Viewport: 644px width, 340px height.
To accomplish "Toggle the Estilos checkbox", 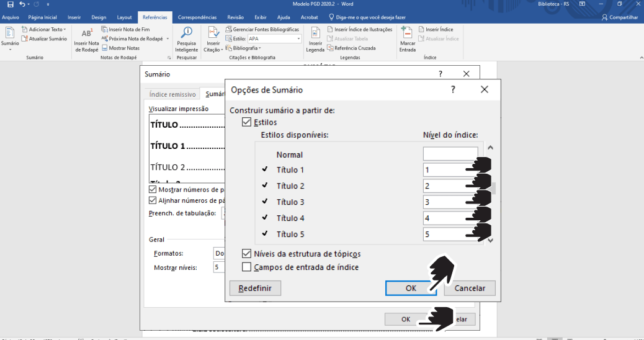I will tap(246, 122).
